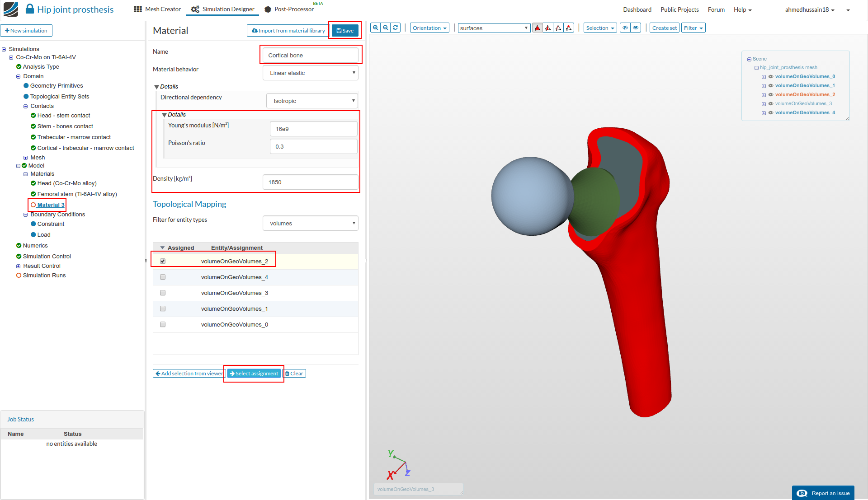868x500 pixels.
Task: Open the Orientation dropdown
Action: tap(429, 28)
